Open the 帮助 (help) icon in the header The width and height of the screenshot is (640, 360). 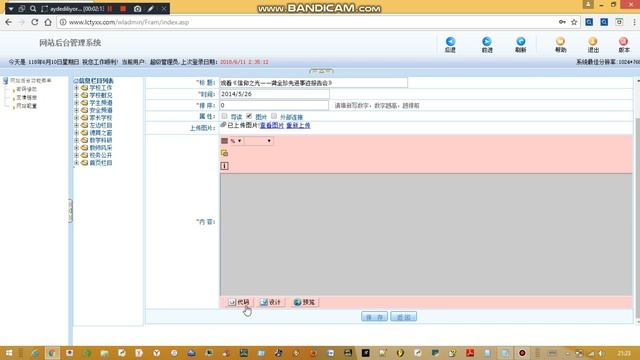tap(560, 42)
